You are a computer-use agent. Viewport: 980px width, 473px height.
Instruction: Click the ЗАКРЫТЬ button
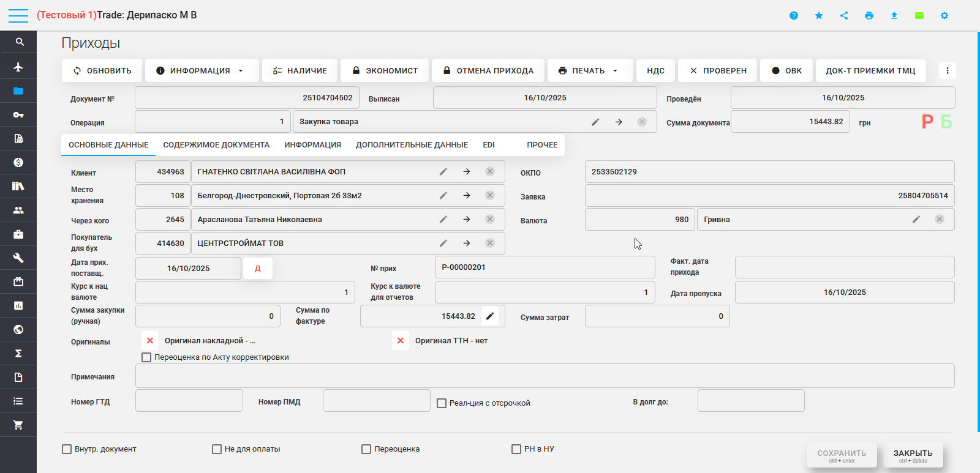tap(913, 455)
